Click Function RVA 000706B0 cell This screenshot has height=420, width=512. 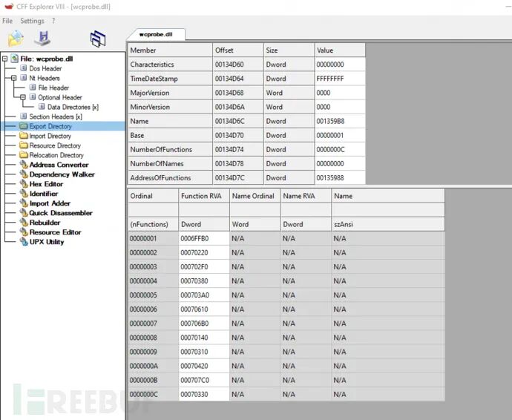[x=204, y=324]
